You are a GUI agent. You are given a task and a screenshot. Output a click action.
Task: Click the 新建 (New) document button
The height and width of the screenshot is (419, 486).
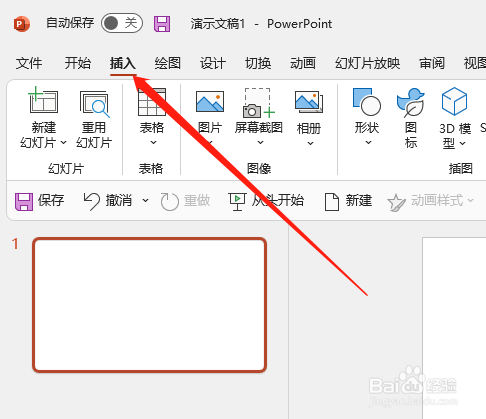(348, 201)
